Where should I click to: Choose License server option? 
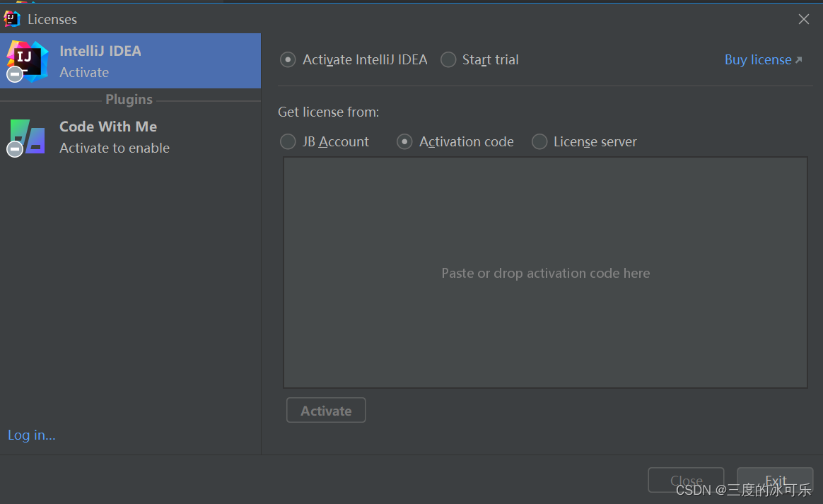[539, 142]
